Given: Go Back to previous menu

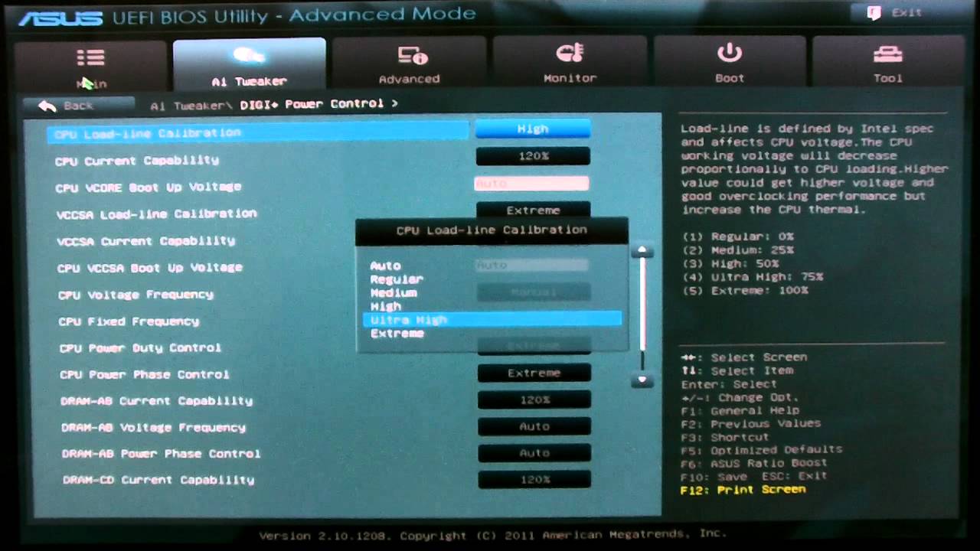Looking at the screenshot, I should click(x=78, y=106).
